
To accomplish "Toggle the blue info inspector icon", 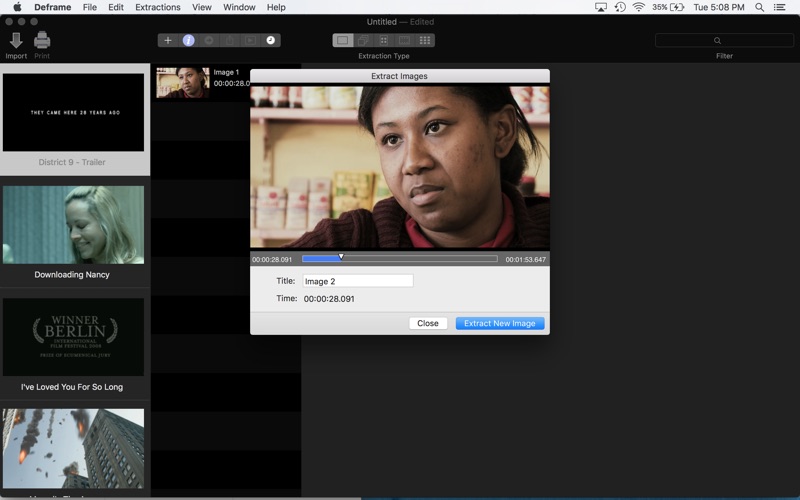I will (x=189, y=40).
